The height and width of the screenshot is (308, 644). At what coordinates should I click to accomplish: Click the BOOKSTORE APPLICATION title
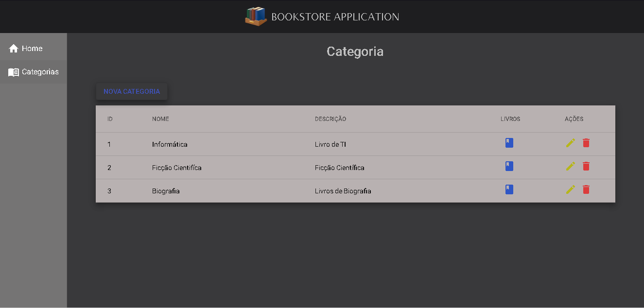click(x=335, y=16)
